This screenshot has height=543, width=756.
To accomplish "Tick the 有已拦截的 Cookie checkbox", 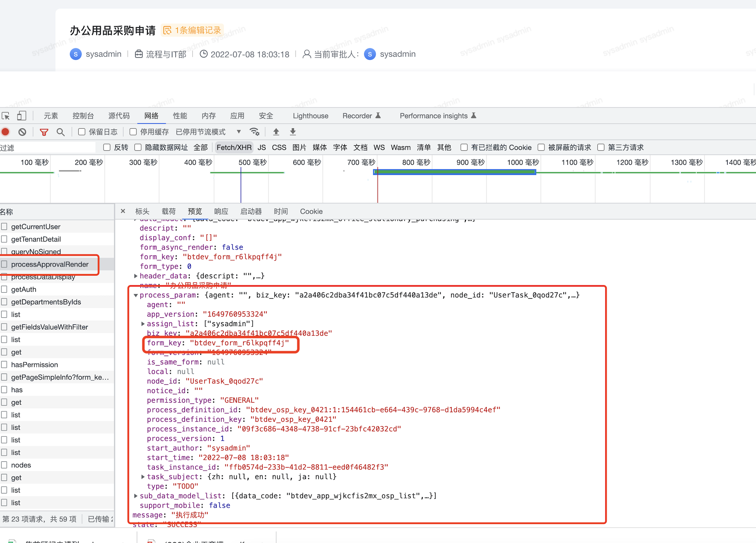I will click(x=464, y=147).
